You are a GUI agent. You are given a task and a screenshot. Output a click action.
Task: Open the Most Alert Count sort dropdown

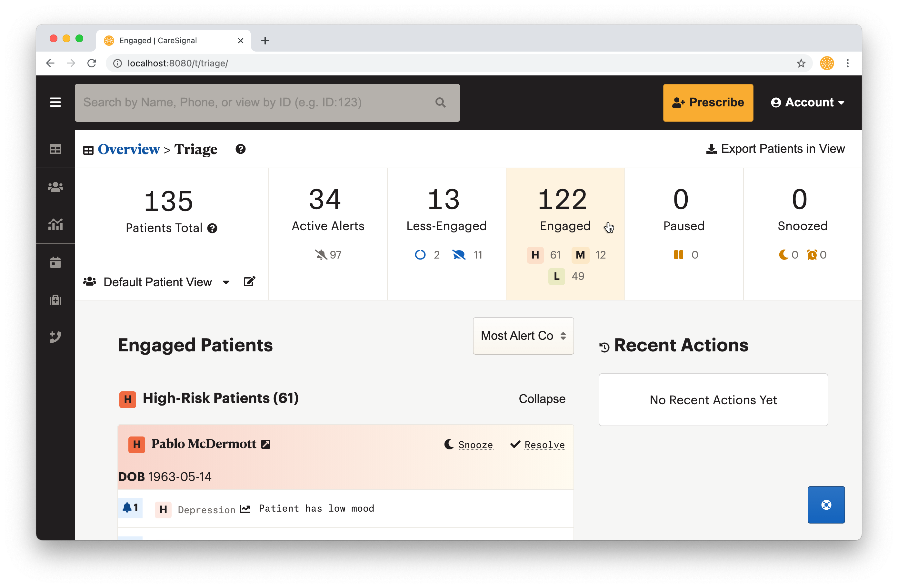click(523, 336)
